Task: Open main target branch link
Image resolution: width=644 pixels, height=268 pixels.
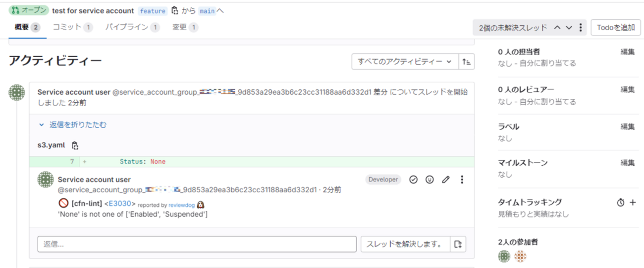Action: coord(208,10)
